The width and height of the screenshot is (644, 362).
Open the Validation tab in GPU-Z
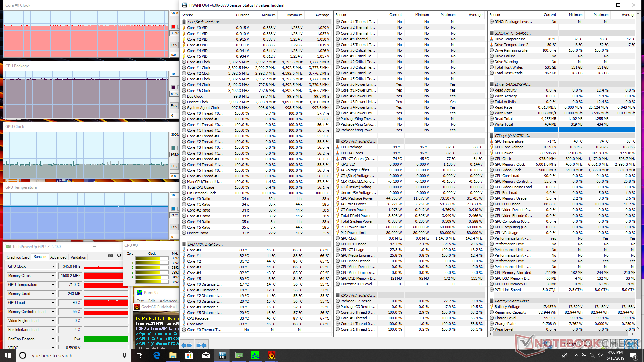[x=78, y=257]
